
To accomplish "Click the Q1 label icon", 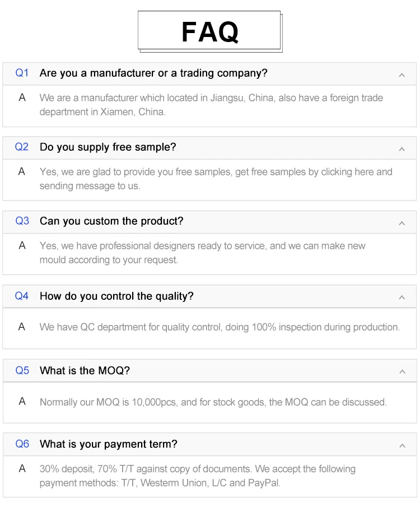I will 22,73.
